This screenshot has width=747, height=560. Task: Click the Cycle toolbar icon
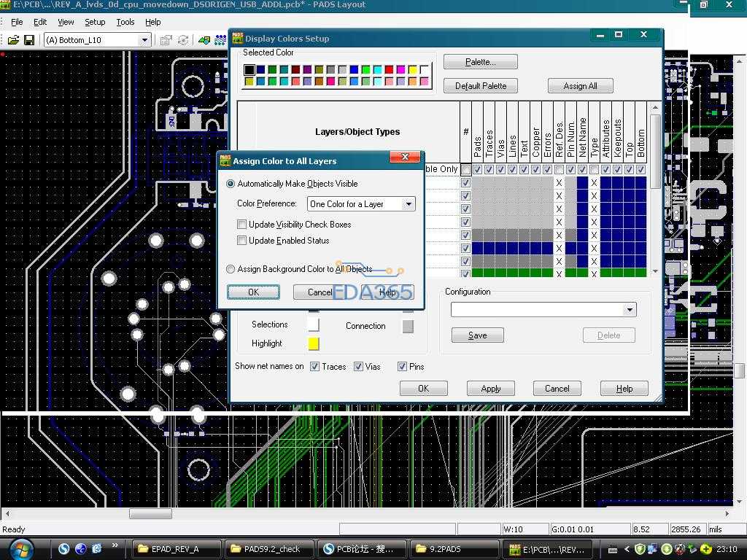(183, 40)
